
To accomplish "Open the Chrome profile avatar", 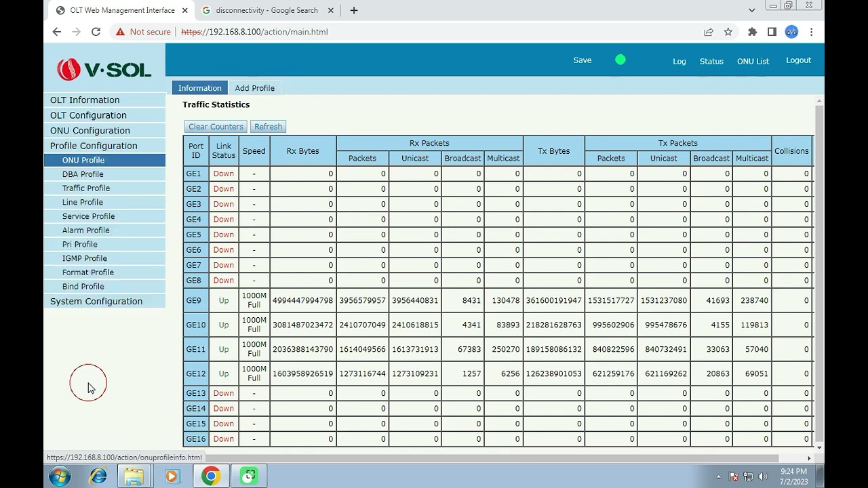I will (791, 32).
